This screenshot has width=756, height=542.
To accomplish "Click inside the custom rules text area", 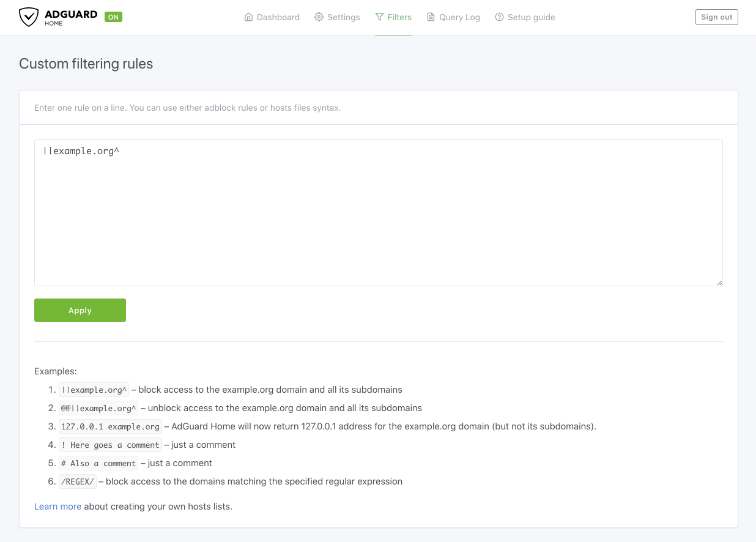I will [x=378, y=214].
